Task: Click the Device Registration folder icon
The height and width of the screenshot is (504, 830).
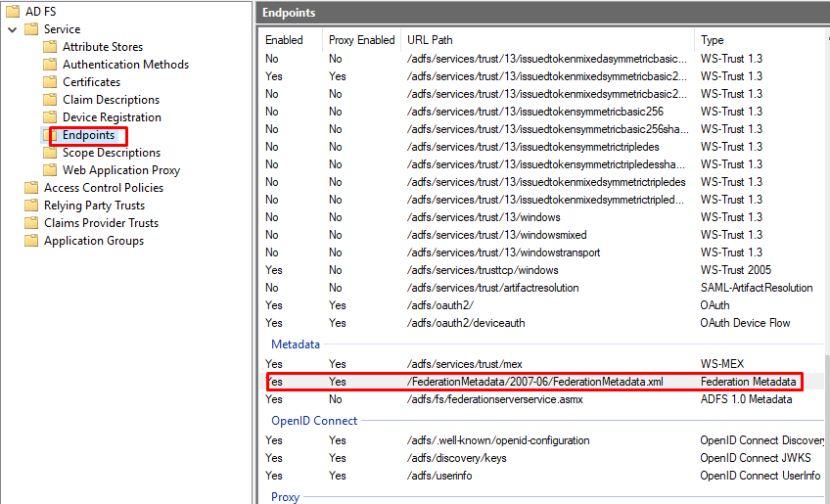Action: 50,117
